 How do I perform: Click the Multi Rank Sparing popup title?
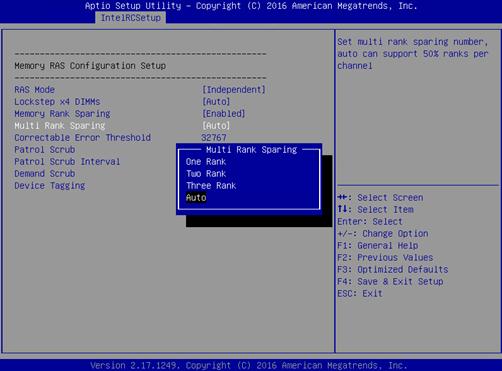(251, 150)
